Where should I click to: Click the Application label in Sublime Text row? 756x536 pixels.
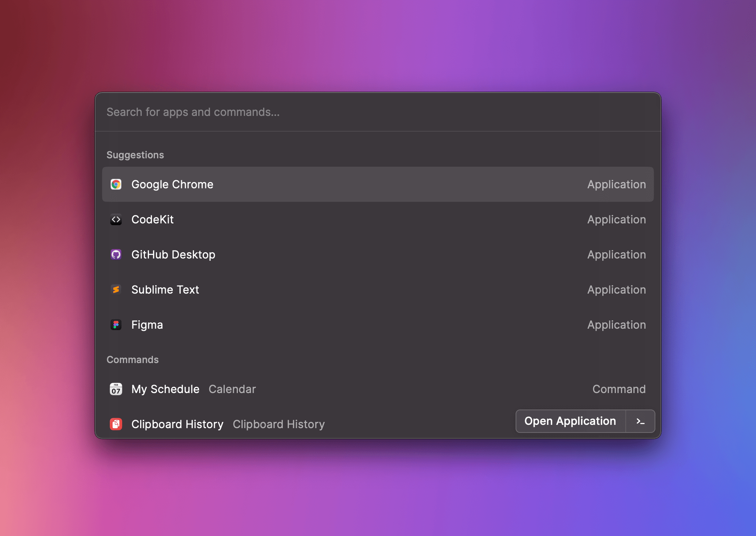[617, 290]
